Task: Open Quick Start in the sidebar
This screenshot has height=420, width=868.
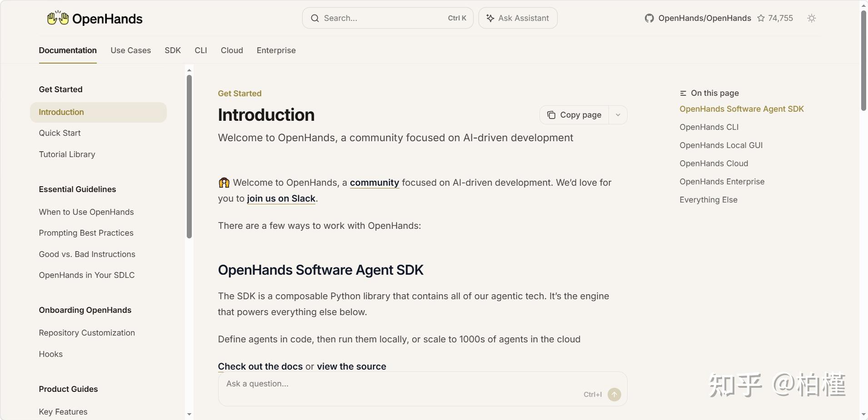Action: pos(60,133)
